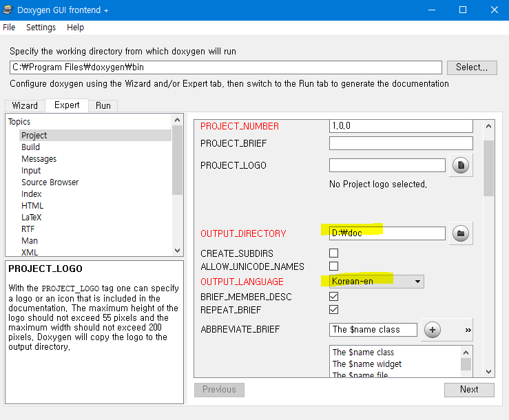This screenshot has height=420, width=509.
Task: Click the OUTPUT_DIRECTORY input field
Action: tap(387, 233)
